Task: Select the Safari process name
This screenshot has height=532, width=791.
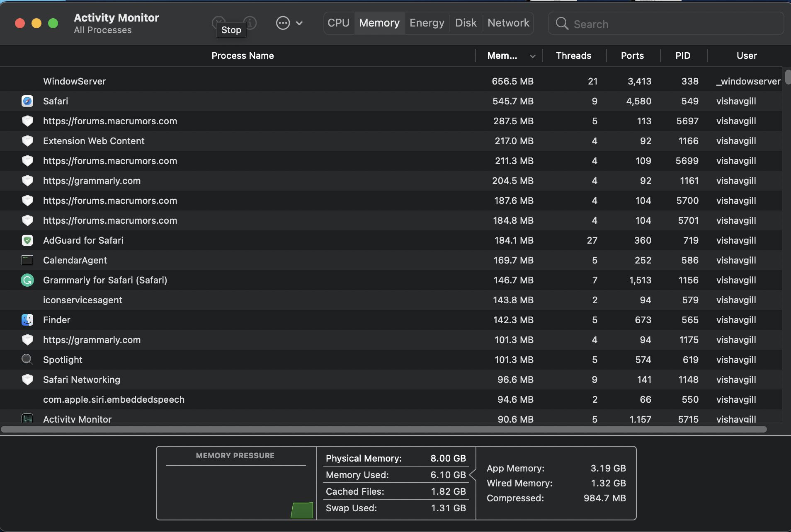Action: click(56, 101)
